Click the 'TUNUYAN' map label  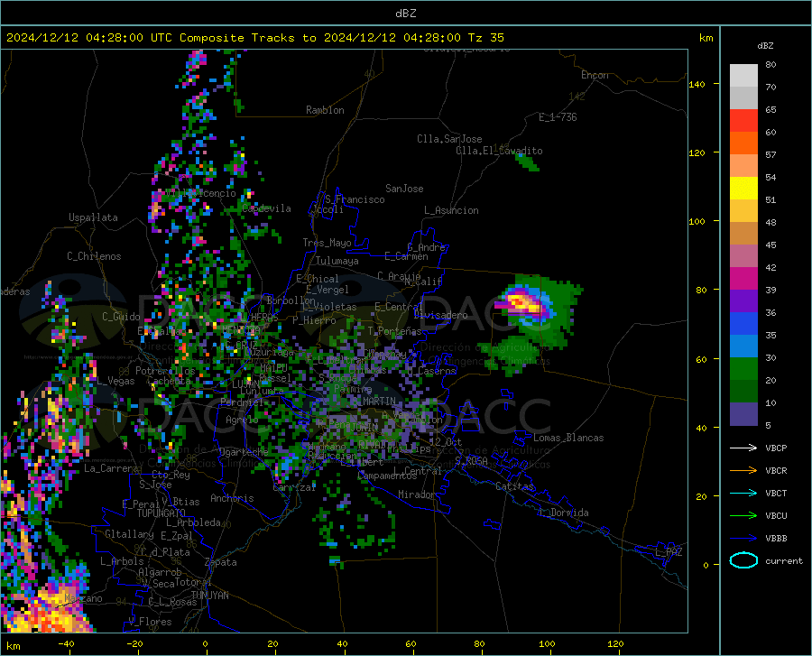[x=209, y=596]
